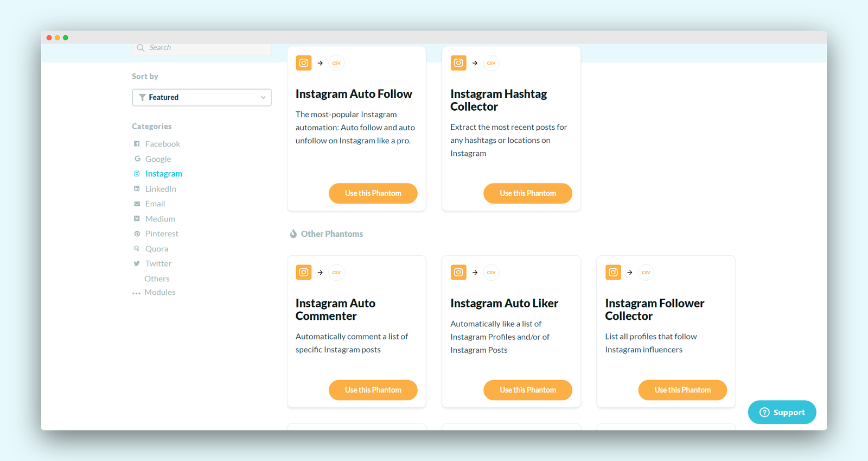The width and height of the screenshot is (868, 461).
Task: Click the Medium category icon
Action: [x=137, y=218]
